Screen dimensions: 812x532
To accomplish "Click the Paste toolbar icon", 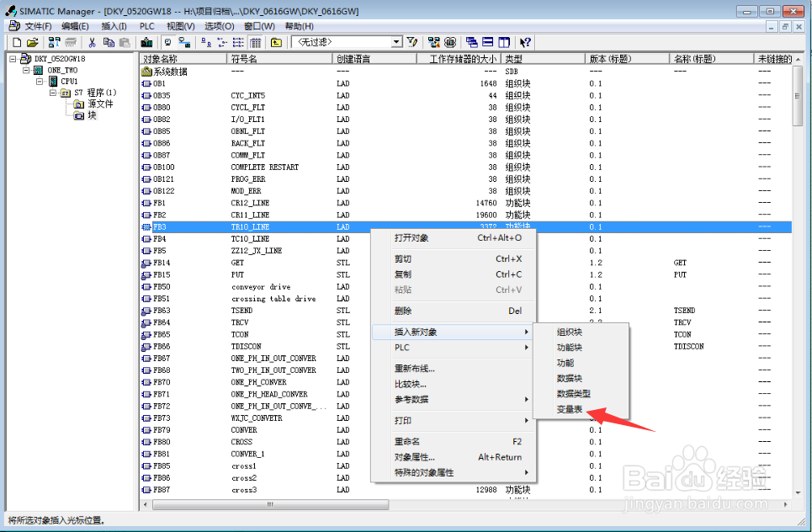I will coord(125,42).
